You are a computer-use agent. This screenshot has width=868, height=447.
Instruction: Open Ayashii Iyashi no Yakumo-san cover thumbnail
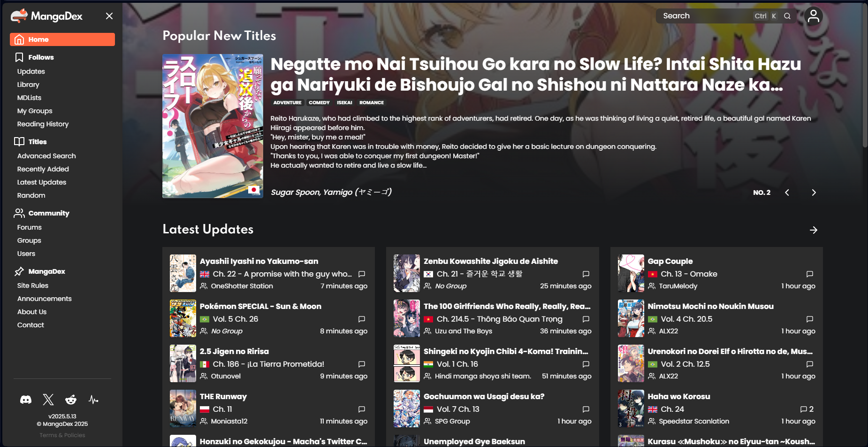pyautogui.click(x=183, y=273)
